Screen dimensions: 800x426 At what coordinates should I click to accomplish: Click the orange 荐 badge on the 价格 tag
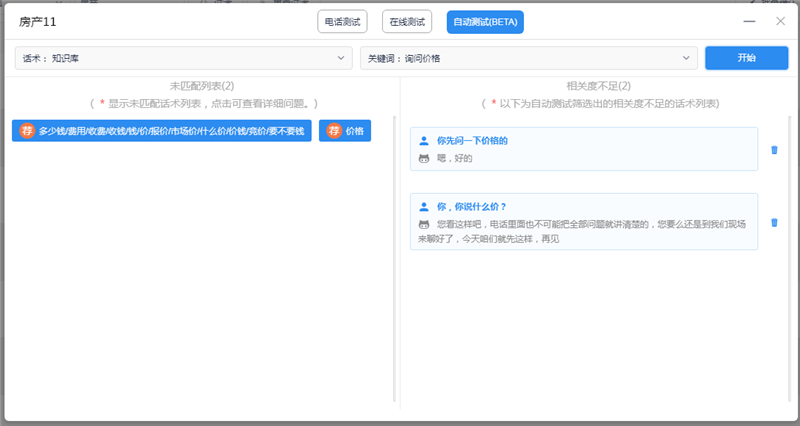pos(334,131)
